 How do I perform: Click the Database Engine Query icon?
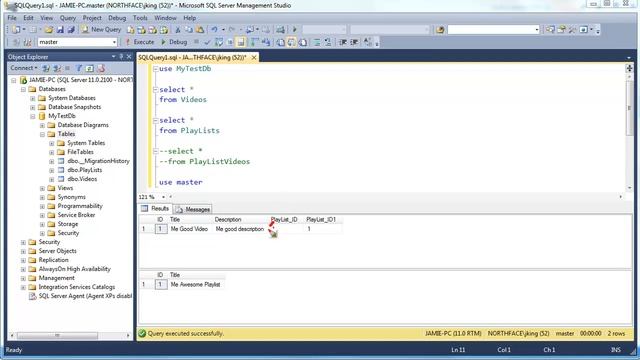coord(130,30)
